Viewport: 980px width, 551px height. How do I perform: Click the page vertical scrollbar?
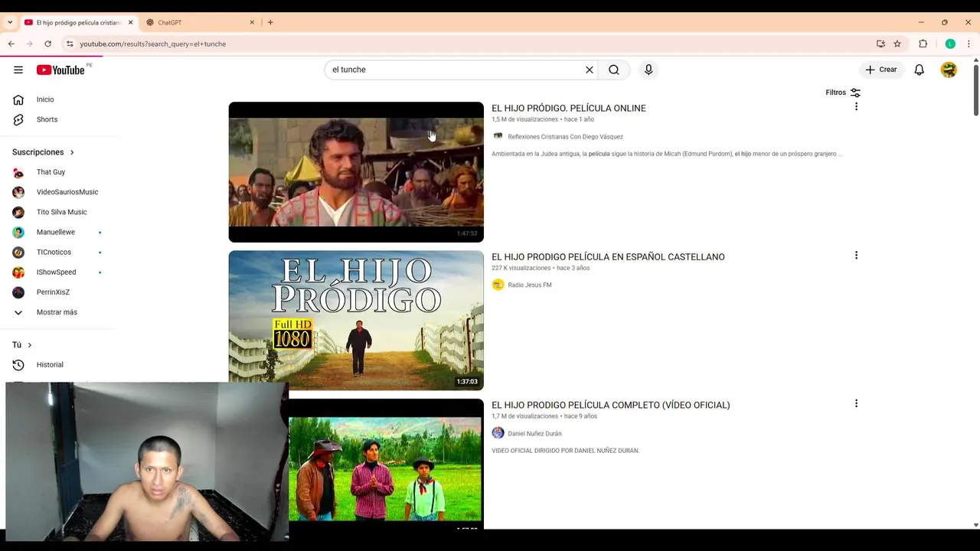click(x=975, y=91)
